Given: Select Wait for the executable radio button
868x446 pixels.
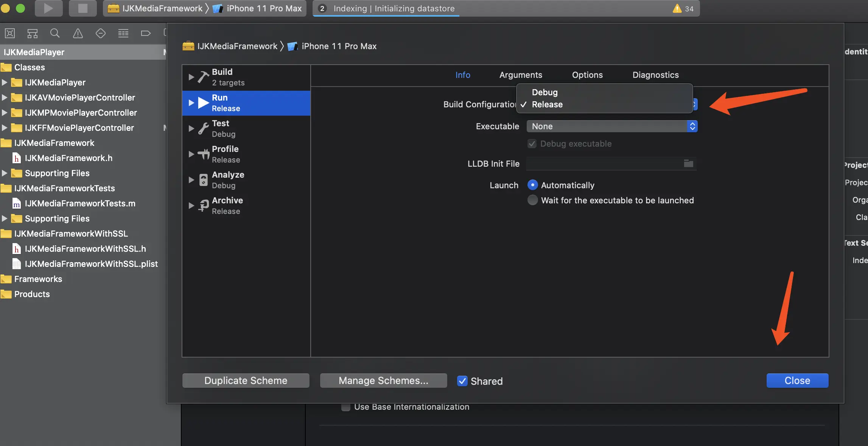Looking at the screenshot, I should [x=532, y=200].
